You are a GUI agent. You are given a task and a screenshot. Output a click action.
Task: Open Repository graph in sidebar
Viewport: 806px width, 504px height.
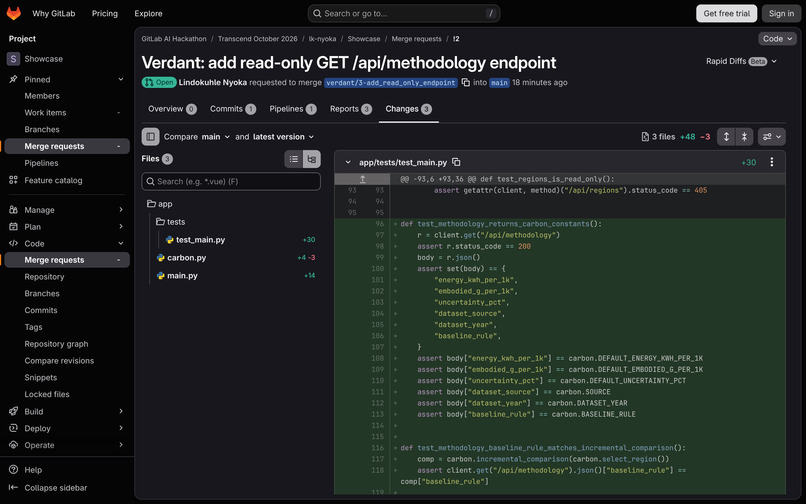tap(56, 344)
